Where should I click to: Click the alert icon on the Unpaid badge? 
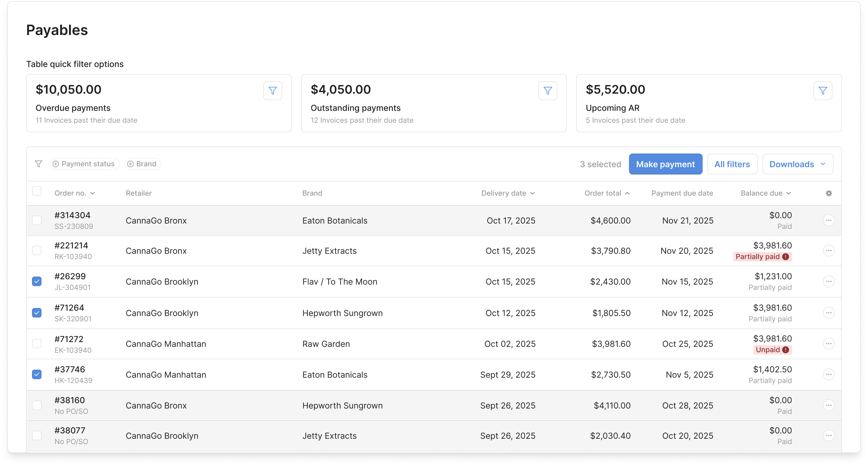pyautogui.click(x=786, y=350)
